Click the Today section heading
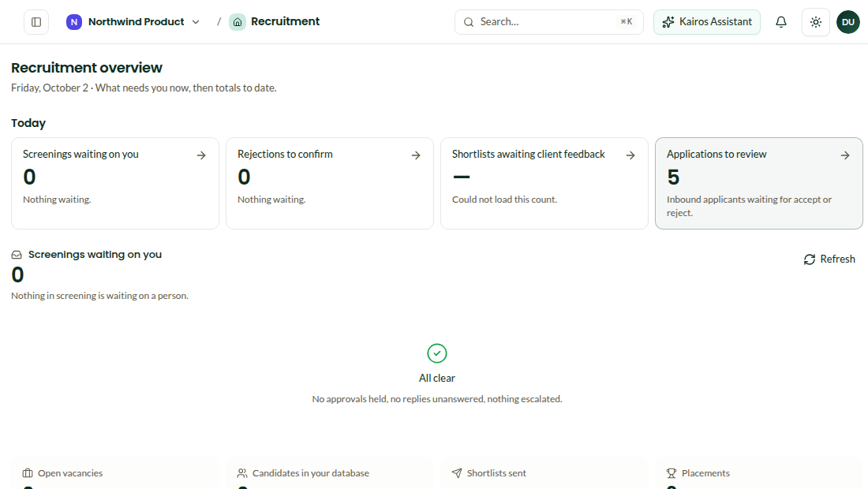The width and height of the screenshot is (868, 489). click(x=28, y=123)
